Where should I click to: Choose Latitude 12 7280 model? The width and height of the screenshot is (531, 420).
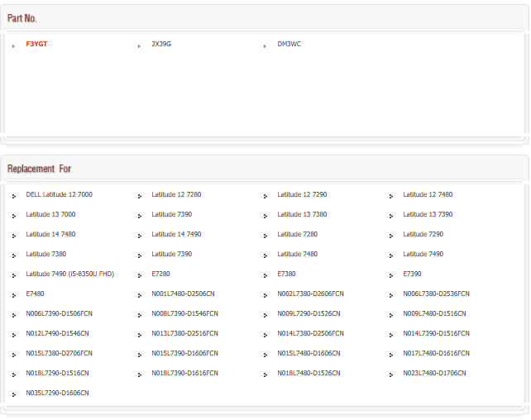coord(176,194)
